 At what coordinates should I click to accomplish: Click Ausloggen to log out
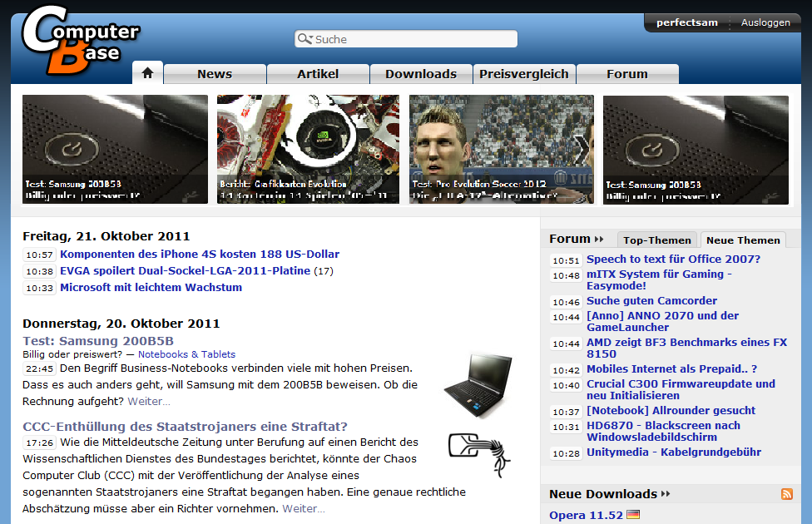point(765,22)
